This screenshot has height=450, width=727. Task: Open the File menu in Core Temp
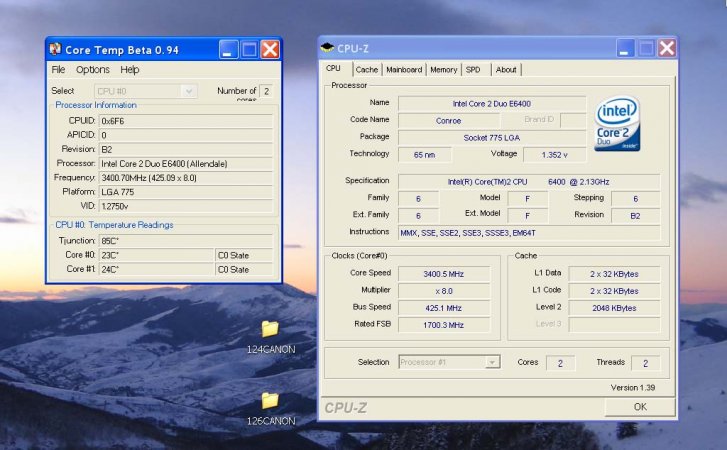click(x=58, y=70)
